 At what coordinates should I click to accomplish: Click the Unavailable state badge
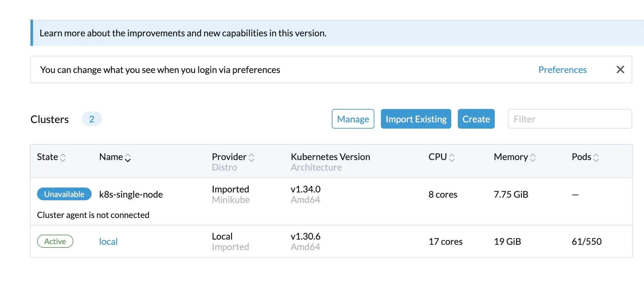[64, 194]
